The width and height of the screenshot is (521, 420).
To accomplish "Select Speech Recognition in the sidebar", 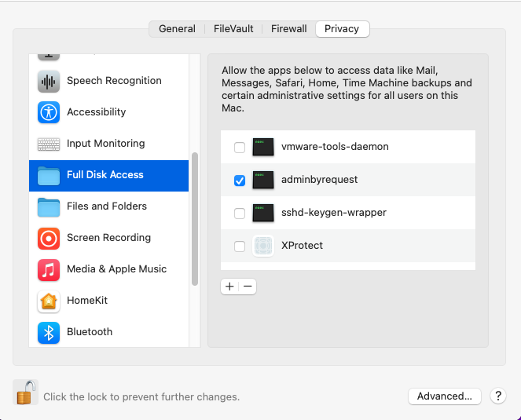I will (108, 81).
